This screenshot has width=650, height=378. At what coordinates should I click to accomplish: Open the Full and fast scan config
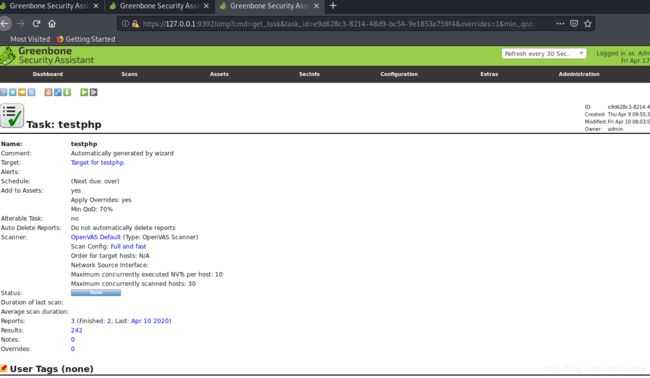(128, 246)
